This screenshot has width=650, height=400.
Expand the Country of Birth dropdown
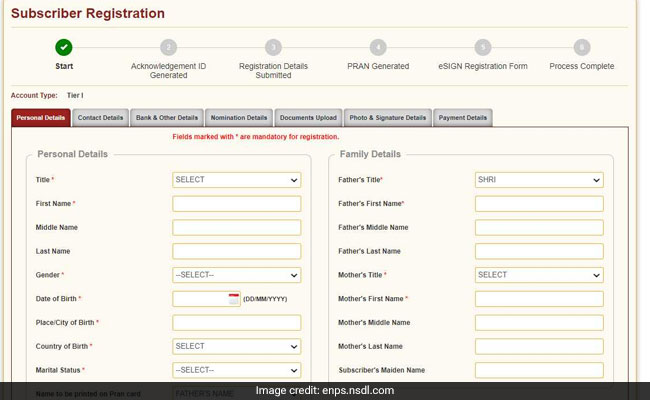tap(236, 346)
